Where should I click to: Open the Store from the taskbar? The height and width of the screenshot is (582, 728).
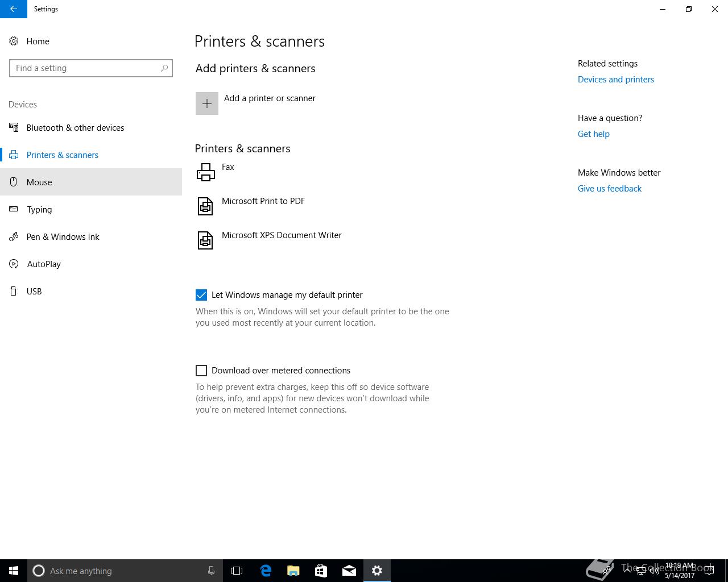click(x=321, y=571)
